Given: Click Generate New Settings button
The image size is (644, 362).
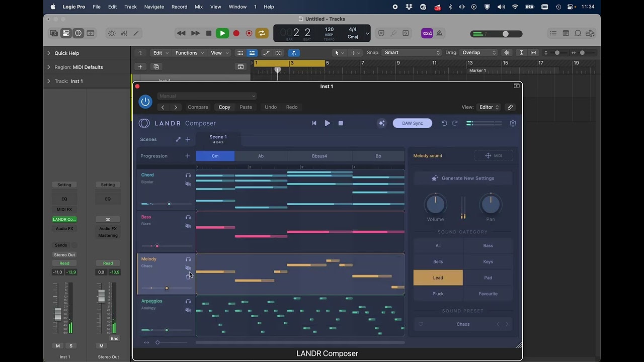Looking at the screenshot, I should click(463, 178).
